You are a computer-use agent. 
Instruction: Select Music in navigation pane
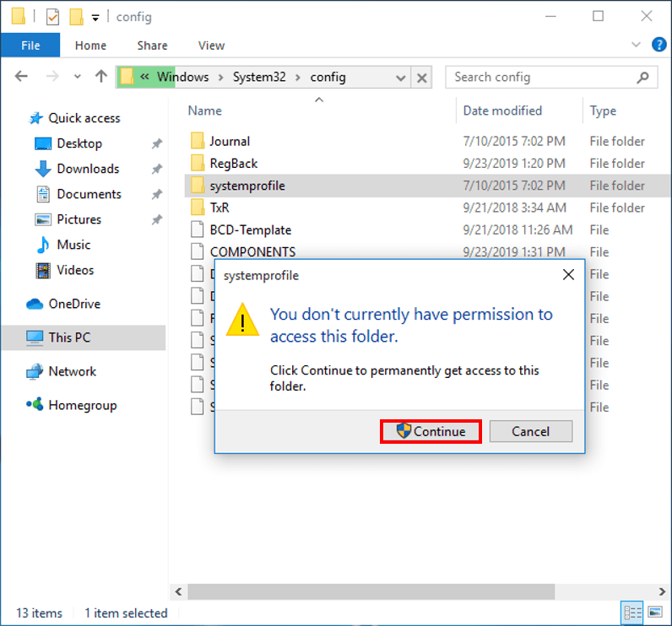[73, 245]
